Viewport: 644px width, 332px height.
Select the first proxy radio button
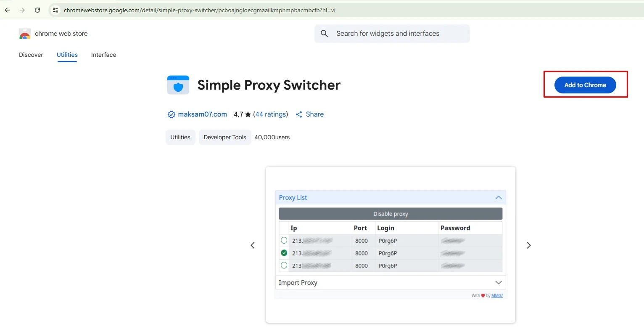pos(284,240)
